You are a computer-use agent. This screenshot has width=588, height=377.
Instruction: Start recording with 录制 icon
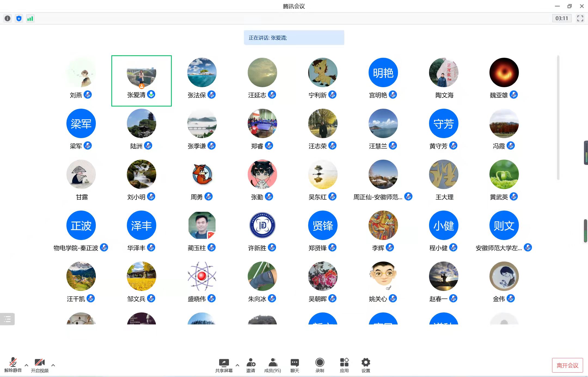point(320,365)
